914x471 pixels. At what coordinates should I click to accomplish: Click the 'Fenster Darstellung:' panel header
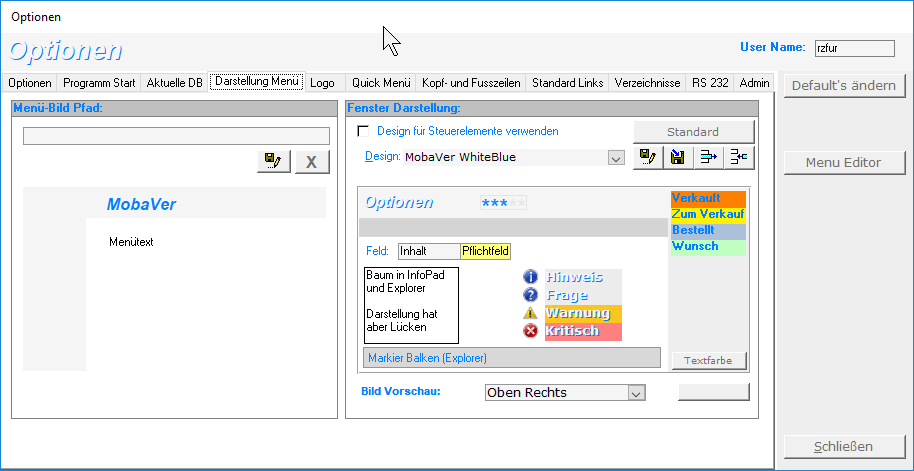[x=552, y=108]
